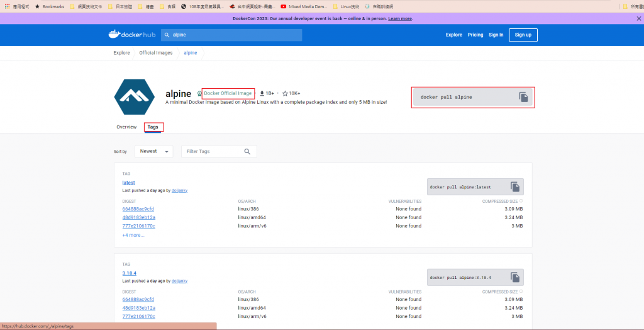Open Pricing in the top navigation

tap(475, 35)
